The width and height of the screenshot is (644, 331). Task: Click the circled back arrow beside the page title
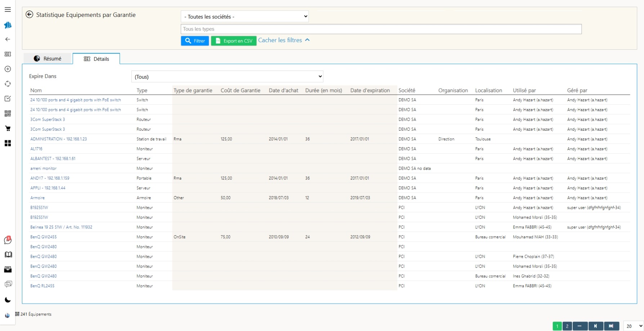coord(30,15)
